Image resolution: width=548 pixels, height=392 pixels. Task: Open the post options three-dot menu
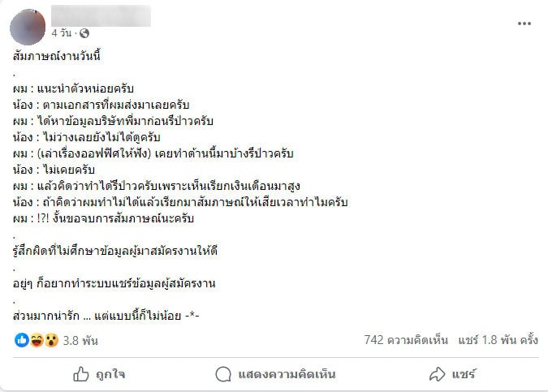pos(524,24)
